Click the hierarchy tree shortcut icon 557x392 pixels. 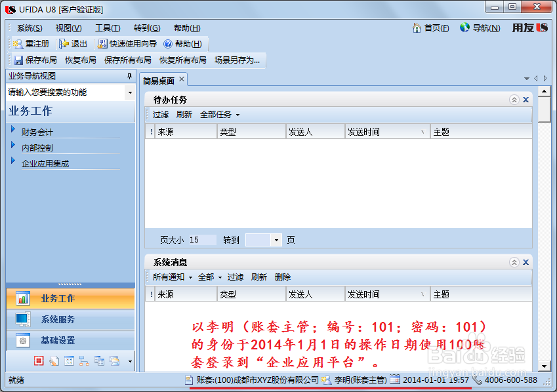pyautogui.click(x=84, y=361)
